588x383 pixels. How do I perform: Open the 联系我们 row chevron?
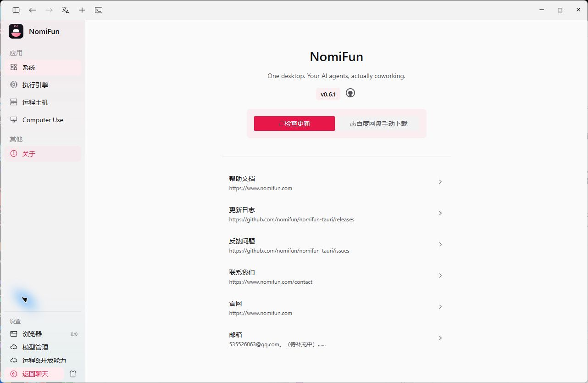tap(440, 276)
